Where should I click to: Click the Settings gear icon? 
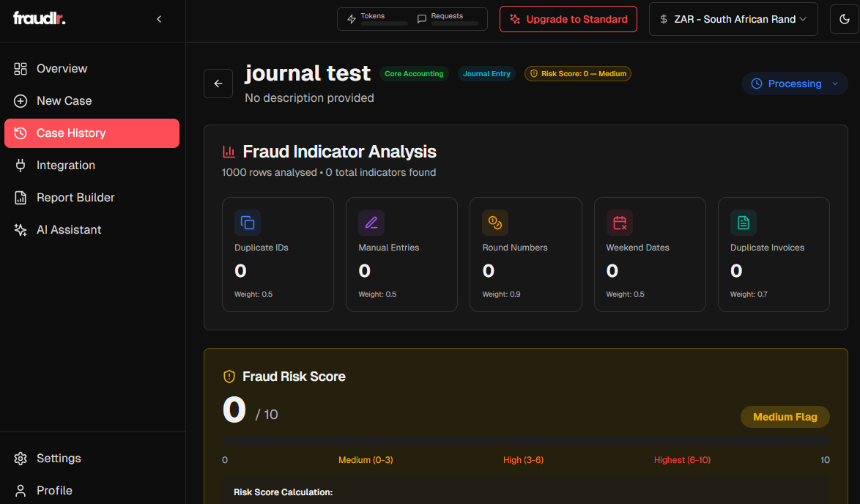coord(21,459)
